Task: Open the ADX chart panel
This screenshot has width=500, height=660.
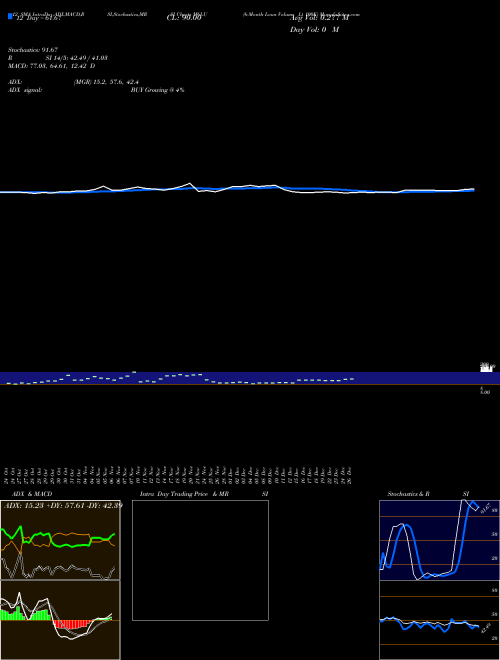Action: [60, 540]
